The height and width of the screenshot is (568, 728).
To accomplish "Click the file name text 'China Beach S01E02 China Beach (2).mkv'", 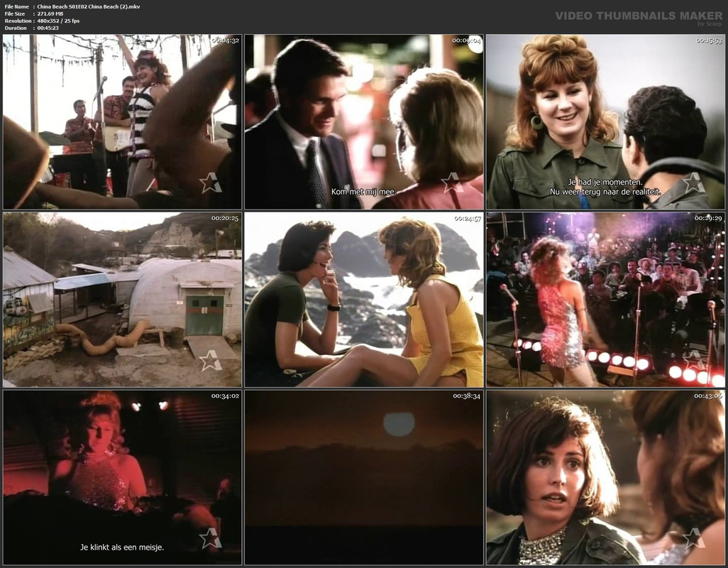I will tap(88, 6).
